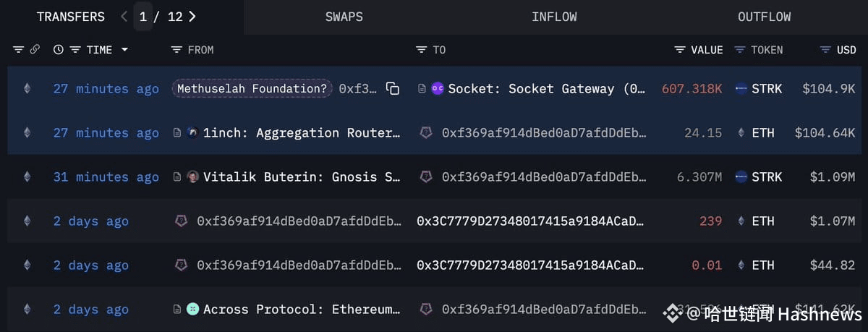Click the STRK token icon in first row
This screenshot has height=332, width=868.
click(x=741, y=89)
